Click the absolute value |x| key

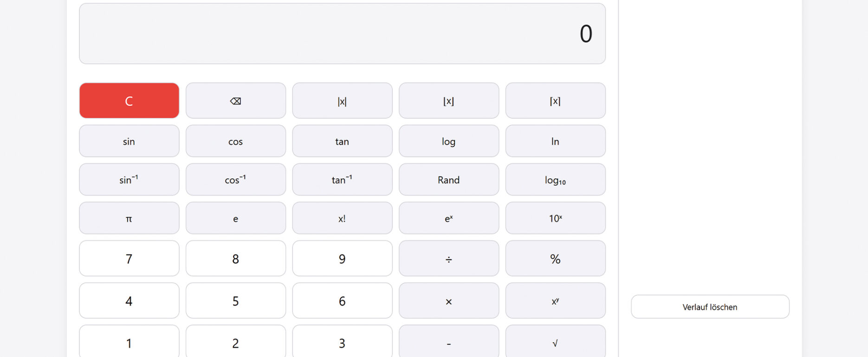pos(342,101)
